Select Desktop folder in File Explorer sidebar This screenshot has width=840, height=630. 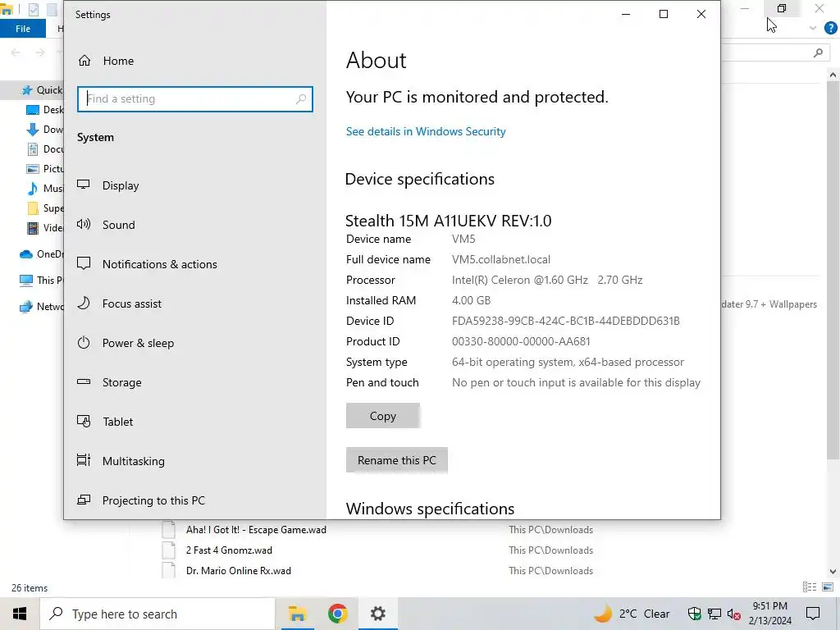45,110
